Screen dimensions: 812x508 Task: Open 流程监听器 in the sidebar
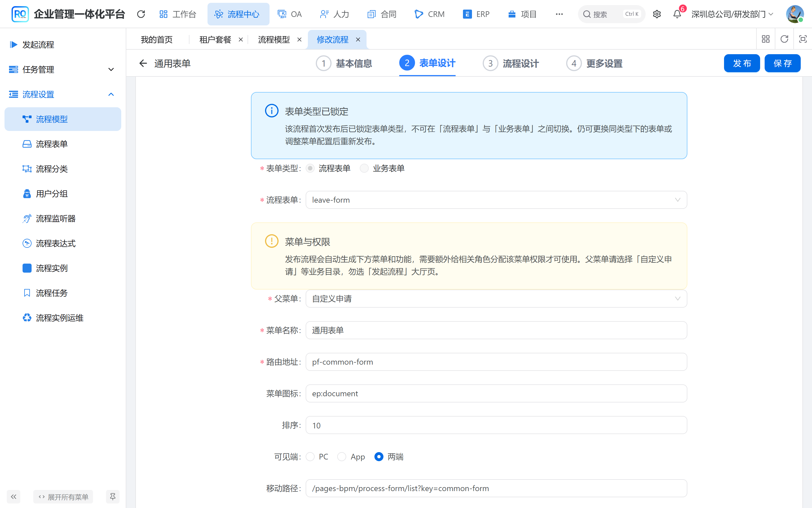(x=63, y=218)
